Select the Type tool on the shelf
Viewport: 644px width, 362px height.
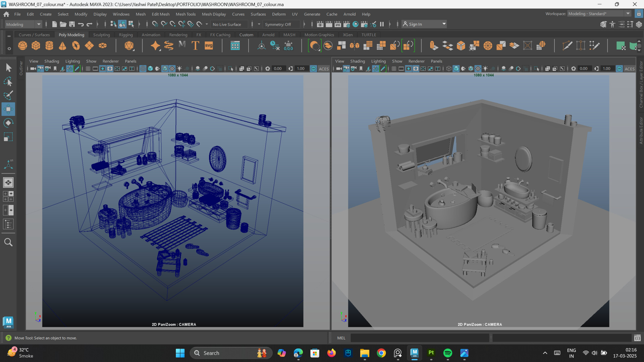point(195,46)
